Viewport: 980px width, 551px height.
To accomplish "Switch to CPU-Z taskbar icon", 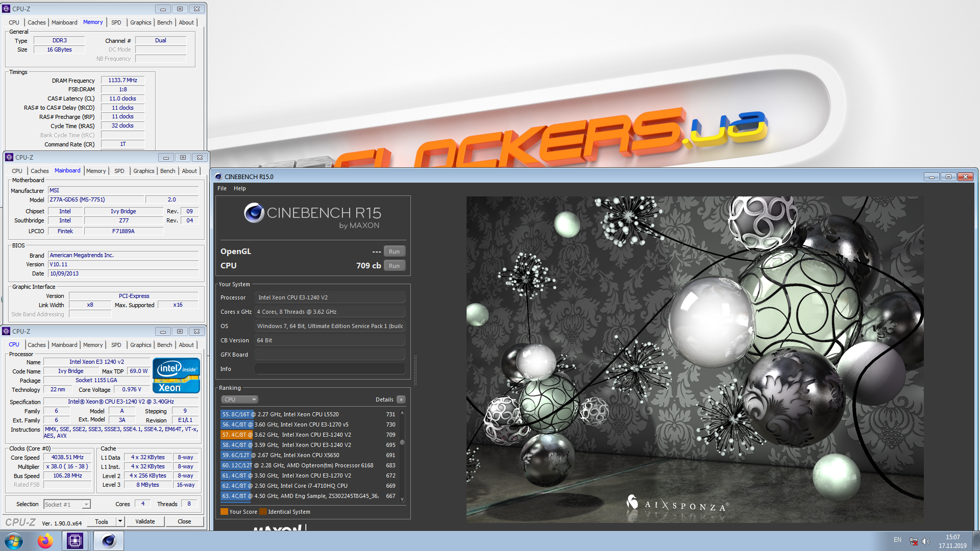I will tap(75, 541).
